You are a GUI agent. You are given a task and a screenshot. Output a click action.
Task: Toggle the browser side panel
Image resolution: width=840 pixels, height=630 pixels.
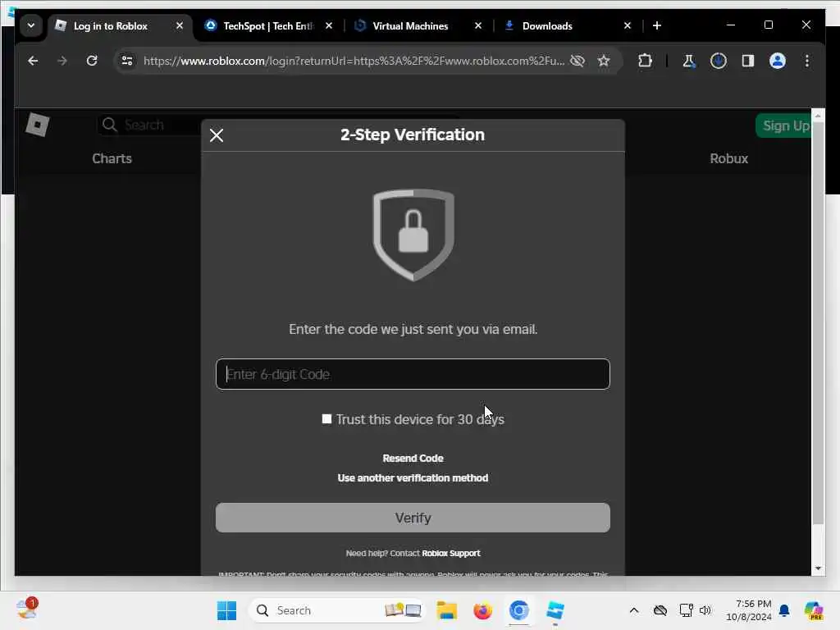pyautogui.click(x=748, y=61)
